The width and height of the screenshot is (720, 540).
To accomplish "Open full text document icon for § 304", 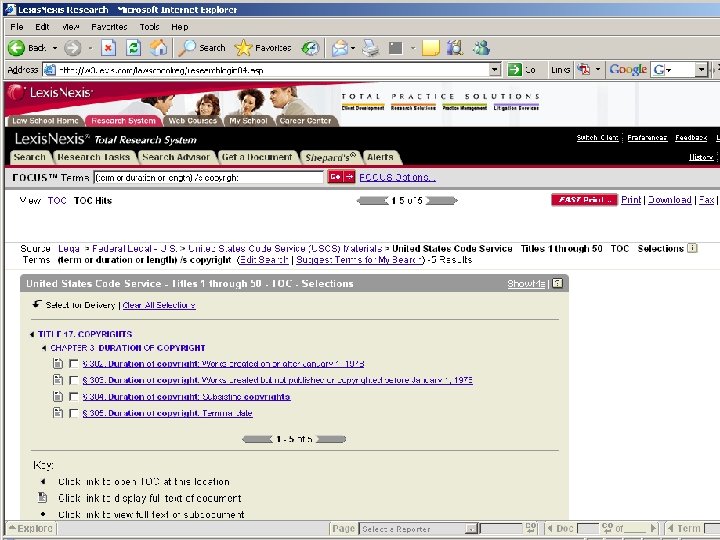I will pyautogui.click(x=57, y=396).
